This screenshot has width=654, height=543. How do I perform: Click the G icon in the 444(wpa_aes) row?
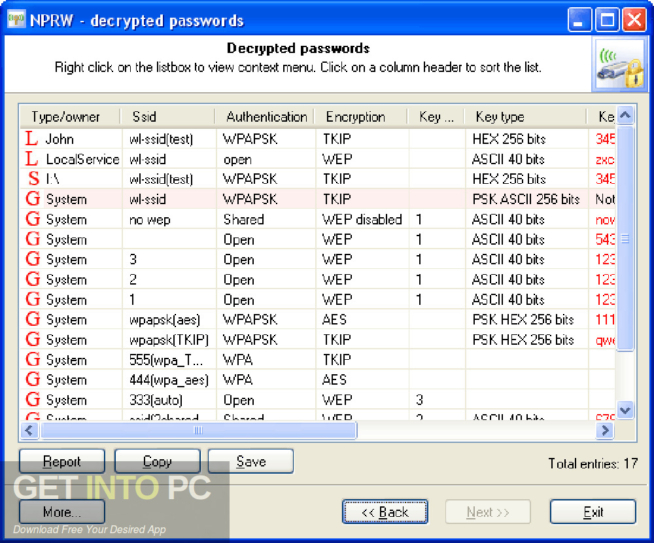coord(33,379)
